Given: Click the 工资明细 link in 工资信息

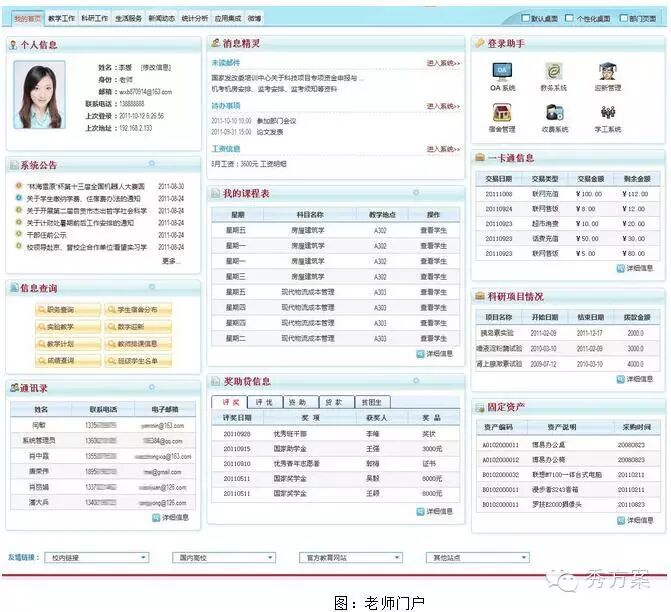Looking at the screenshot, I should pos(273,164).
